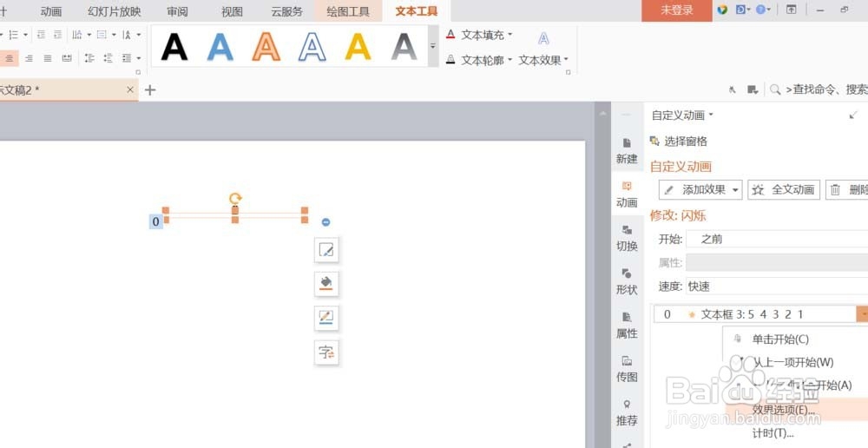The width and height of the screenshot is (868, 448).
Task: Open the 幻灯片放映 ribbon tab
Action: click(x=114, y=11)
